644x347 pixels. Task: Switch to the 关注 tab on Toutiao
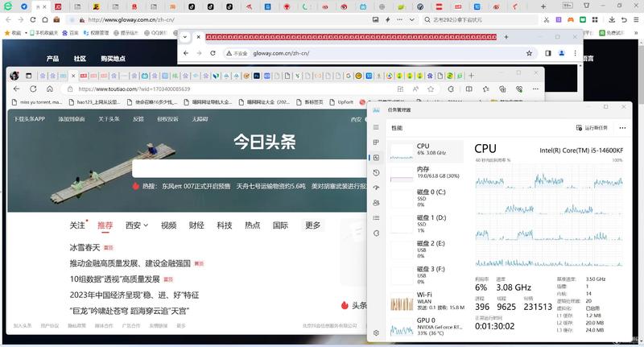[x=77, y=225]
